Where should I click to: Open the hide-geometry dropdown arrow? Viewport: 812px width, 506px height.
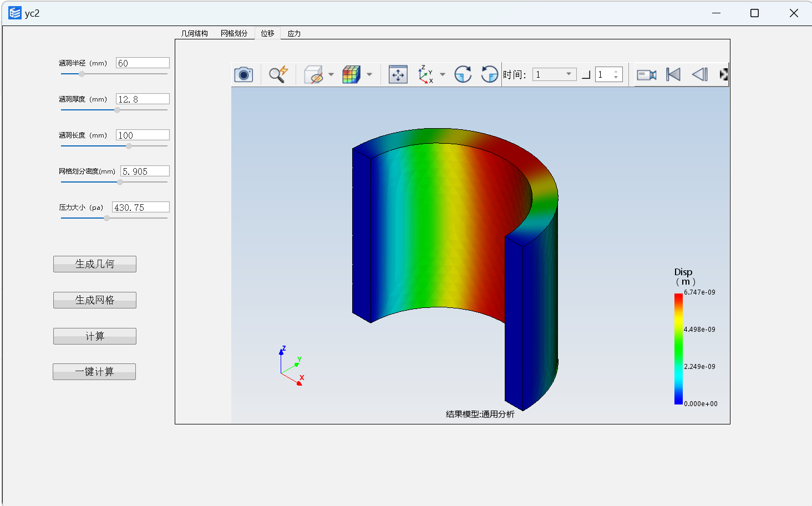coord(331,74)
